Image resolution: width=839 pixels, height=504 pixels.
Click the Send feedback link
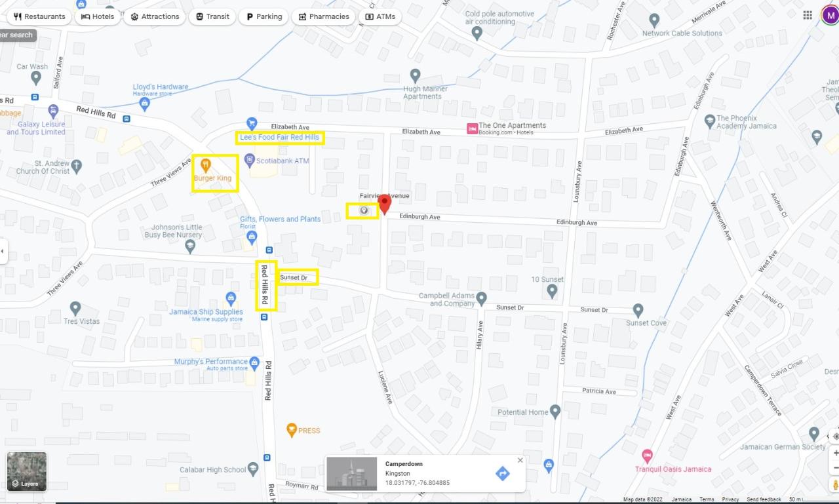pyautogui.click(x=764, y=499)
